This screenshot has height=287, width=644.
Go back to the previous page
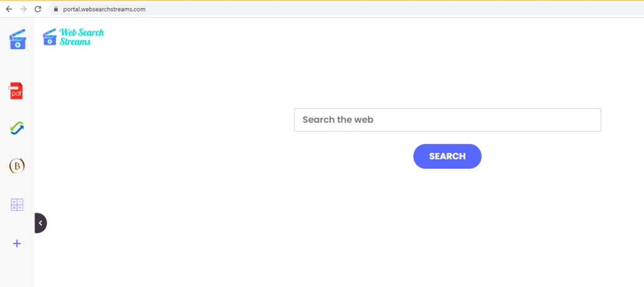(x=9, y=9)
